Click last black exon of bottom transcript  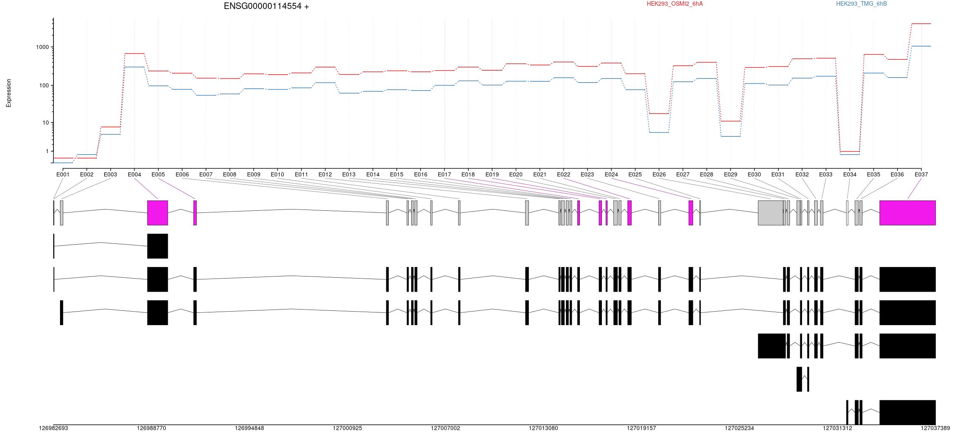coord(907,412)
